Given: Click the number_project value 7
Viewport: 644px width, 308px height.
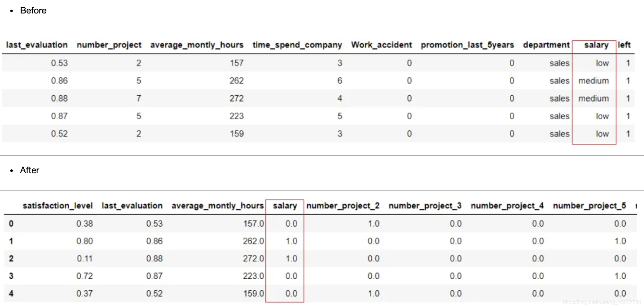Looking at the screenshot, I should tap(138, 98).
